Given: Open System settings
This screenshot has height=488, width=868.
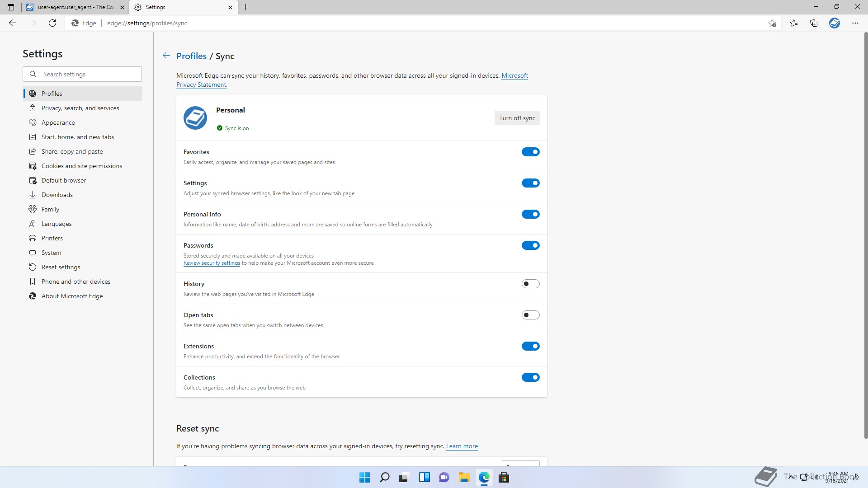Looking at the screenshot, I should tap(82, 253).
